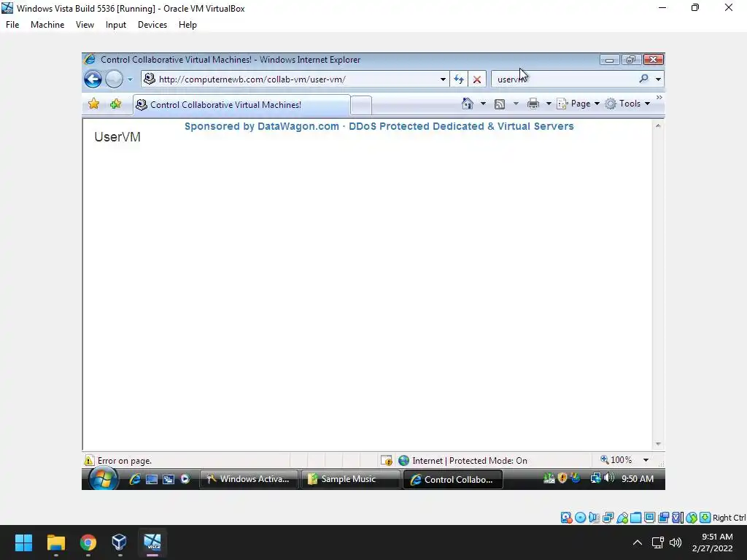Click VirtualBox hard disk activity indicator
Screen dimensions: 747x560
pos(566,518)
